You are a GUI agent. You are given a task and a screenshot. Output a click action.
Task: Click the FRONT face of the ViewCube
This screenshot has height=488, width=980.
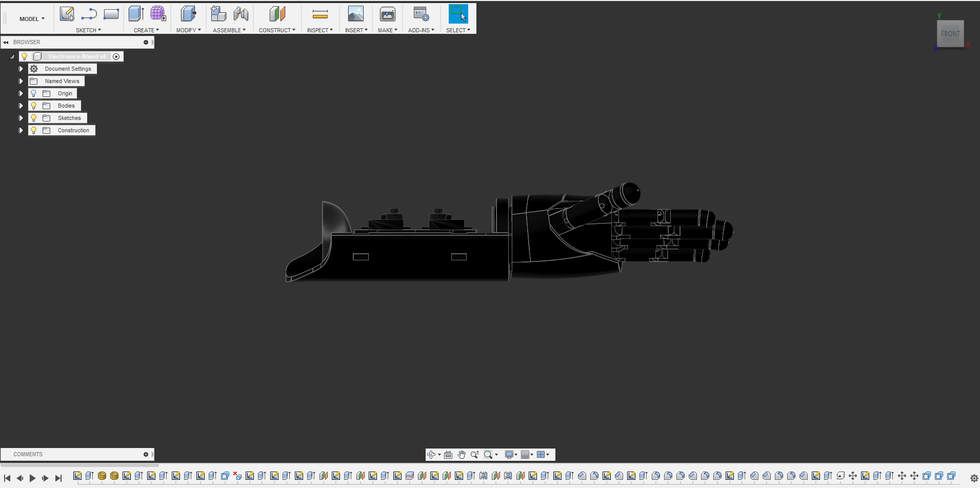(x=950, y=34)
